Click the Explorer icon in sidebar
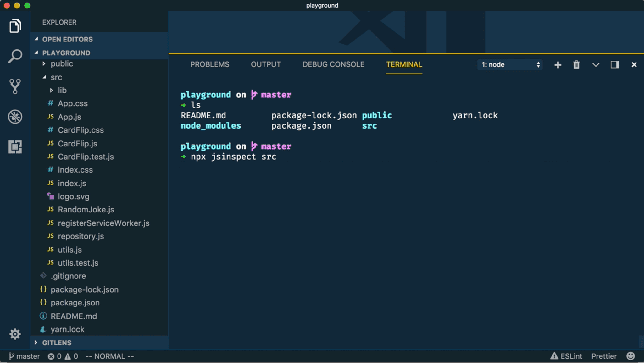Screen dimensions: 644x363 coord(14,26)
